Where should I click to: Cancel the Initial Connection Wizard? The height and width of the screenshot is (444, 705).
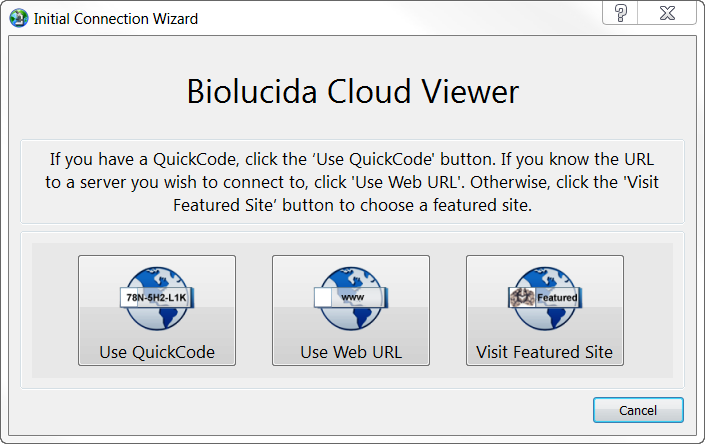[x=638, y=410]
